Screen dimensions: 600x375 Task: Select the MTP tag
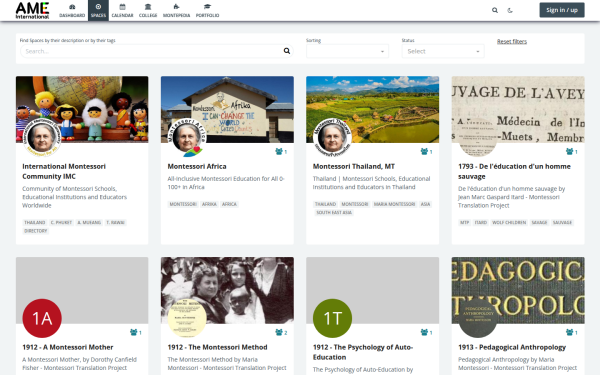pyautogui.click(x=465, y=222)
